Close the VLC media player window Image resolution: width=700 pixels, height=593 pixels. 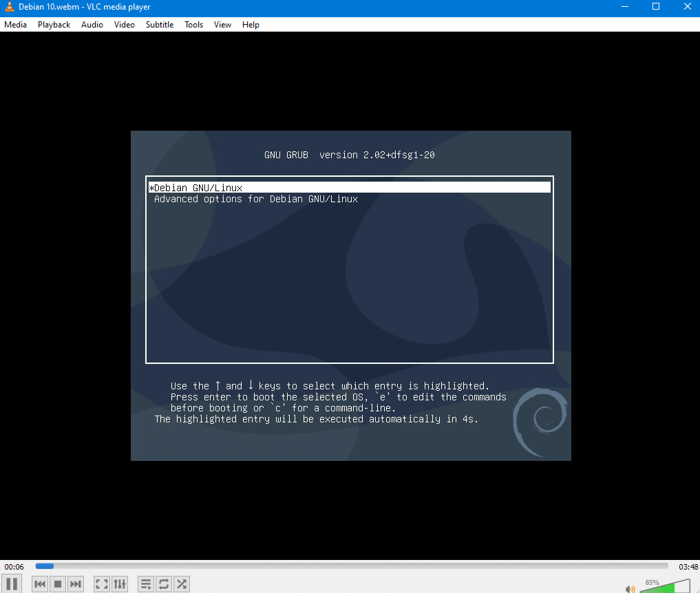pos(688,7)
